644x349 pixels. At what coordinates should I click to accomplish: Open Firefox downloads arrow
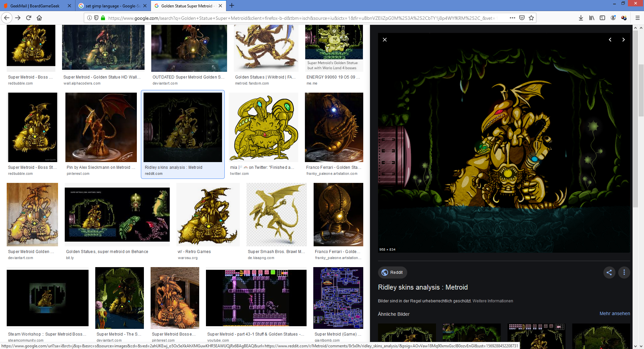[x=581, y=18]
